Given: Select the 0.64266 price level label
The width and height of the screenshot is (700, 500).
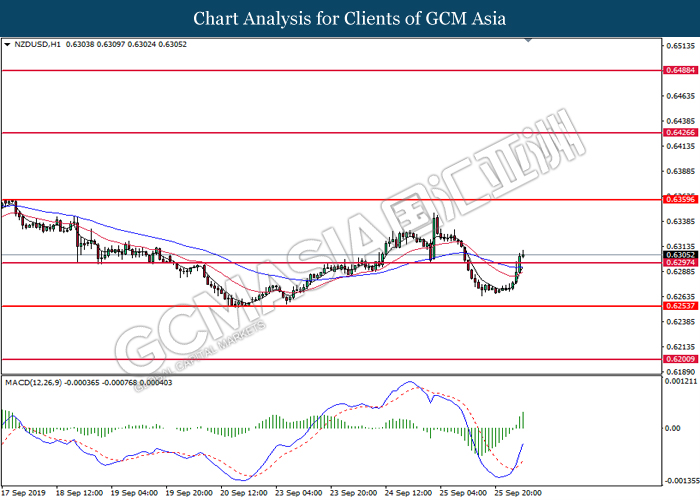Looking at the screenshot, I should [x=680, y=133].
